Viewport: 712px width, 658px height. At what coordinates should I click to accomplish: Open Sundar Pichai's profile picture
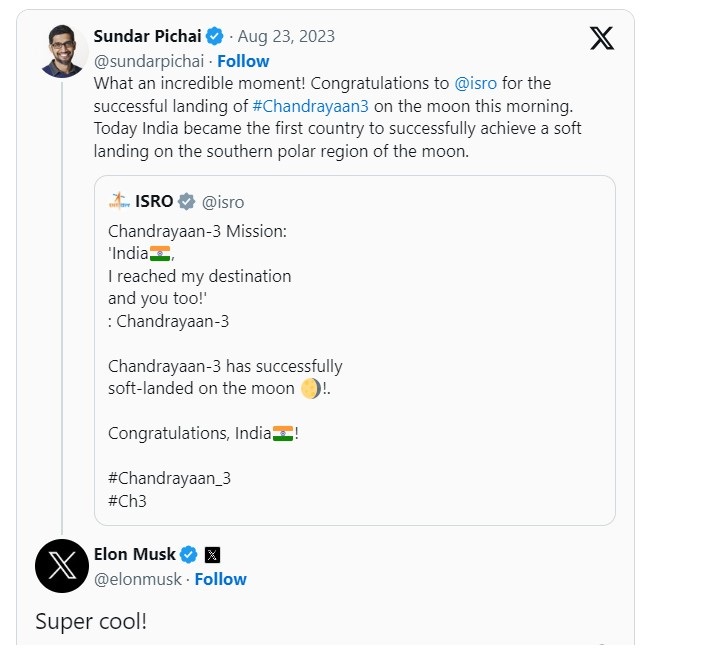point(63,50)
